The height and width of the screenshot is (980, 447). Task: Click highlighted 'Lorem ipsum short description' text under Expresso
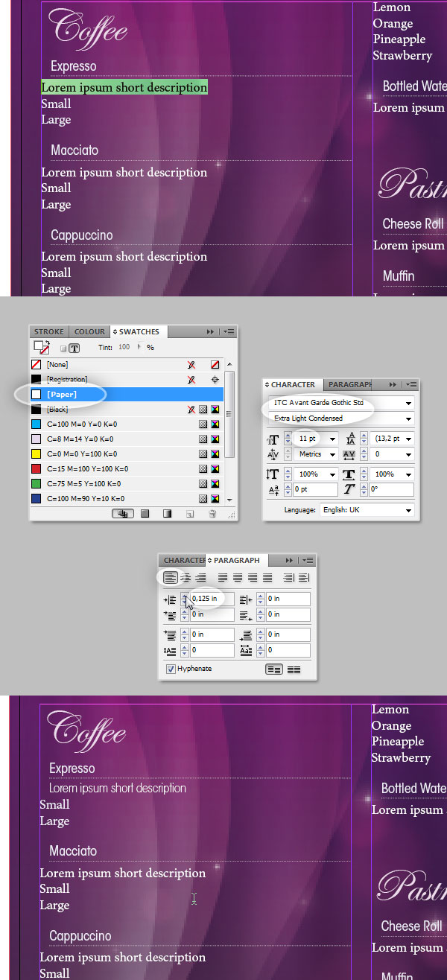124,88
